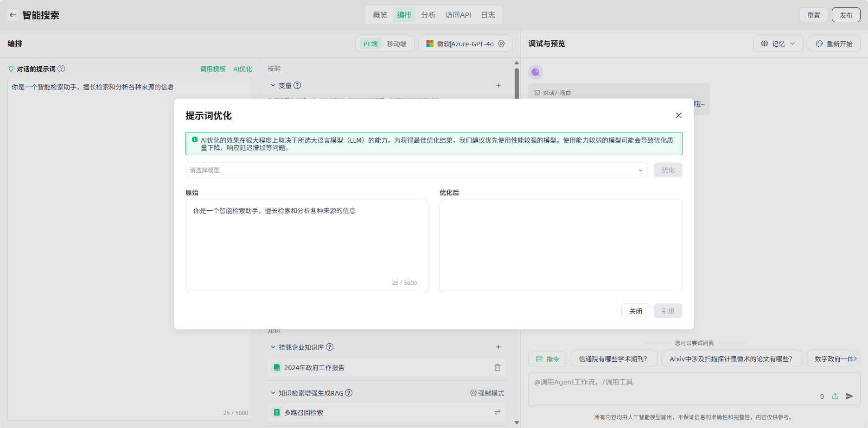The height and width of the screenshot is (428, 868).
Task: Click the 多路召回检索 green icon
Action: coord(277,412)
